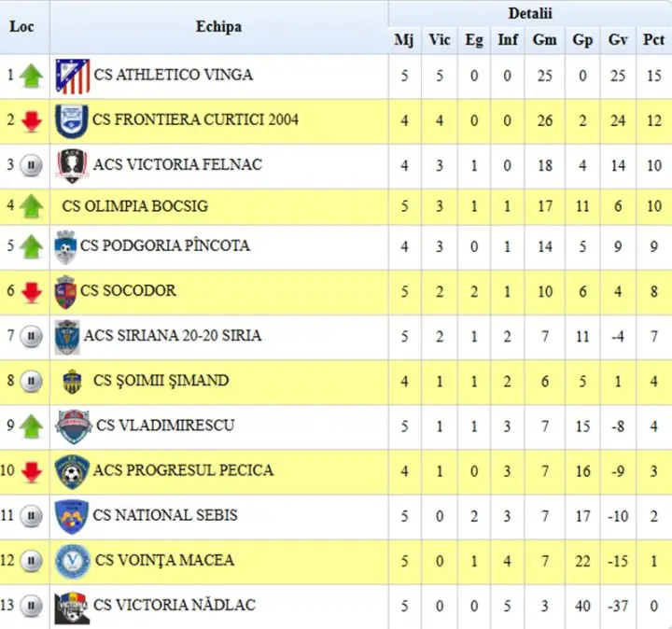Sort by the Echipa column header

(x=218, y=26)
